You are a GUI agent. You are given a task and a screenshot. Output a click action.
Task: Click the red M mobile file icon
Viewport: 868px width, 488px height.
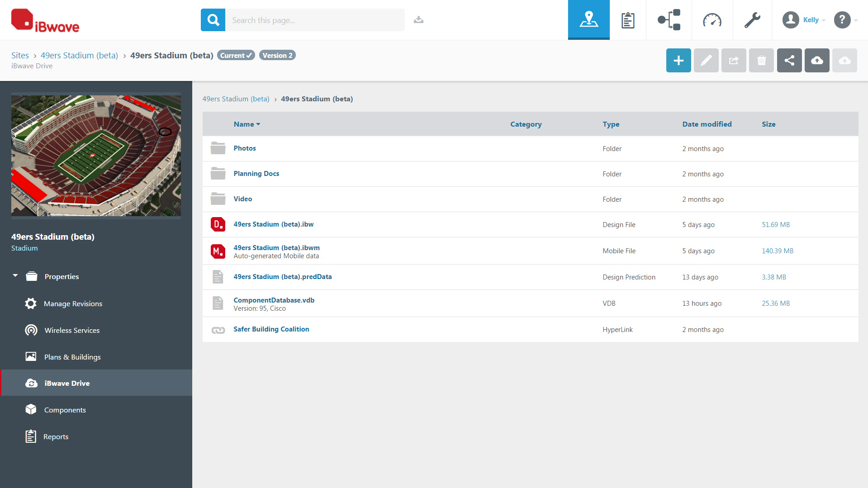point(218,251)
